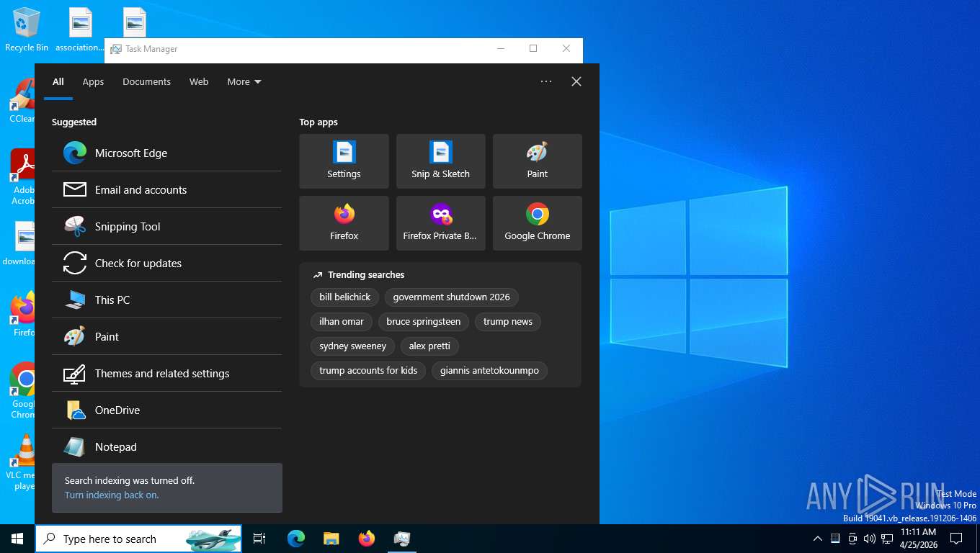Viewport: 980px width, 553px height.
Task: Open Themes and related settings
Action: [x=166, y=373]
